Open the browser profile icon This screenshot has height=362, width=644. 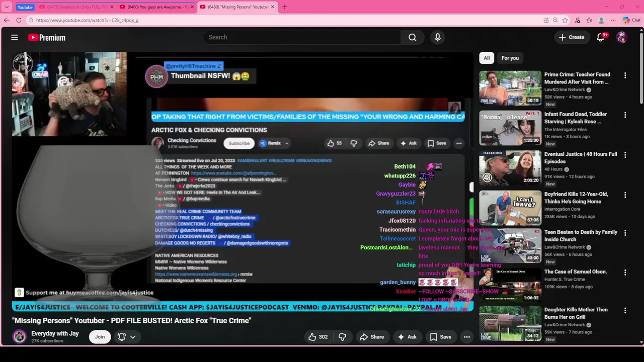[x=601, y=20]
